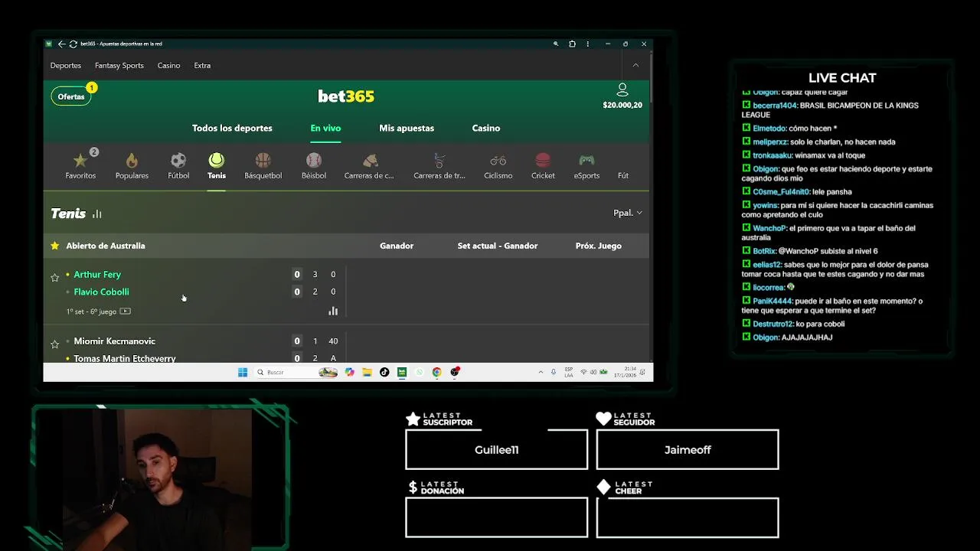Favorite the Fery vs Cobolli match
The image size is (980, 551).
(x=54, y=278)
